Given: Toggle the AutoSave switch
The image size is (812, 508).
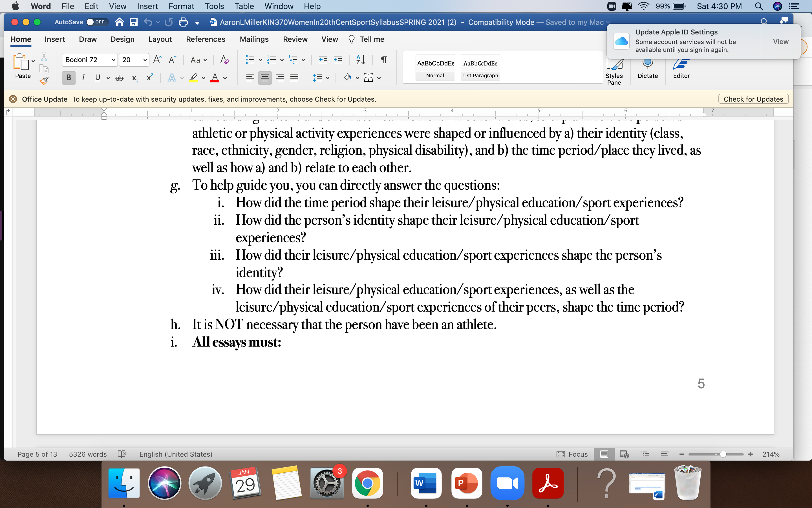Looking at the screenshot, I should [x=97, y=22].
